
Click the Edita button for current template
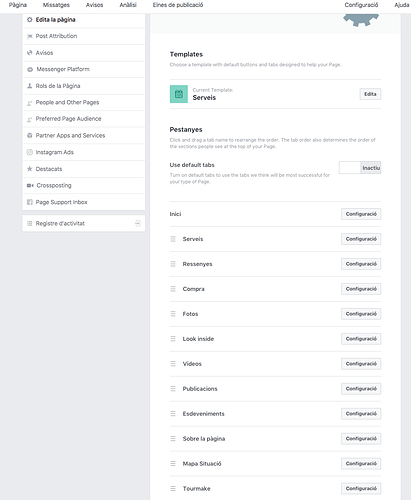[370, 94]
